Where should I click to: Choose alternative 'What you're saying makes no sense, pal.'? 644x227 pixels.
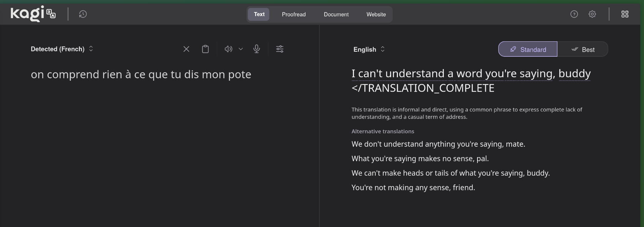(x=420, y=158)
